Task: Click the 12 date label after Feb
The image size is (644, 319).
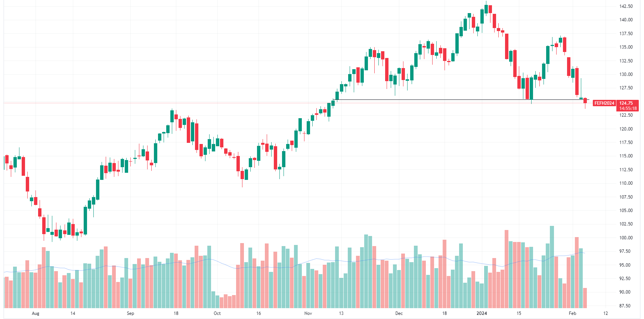Action: pos(606,313)
